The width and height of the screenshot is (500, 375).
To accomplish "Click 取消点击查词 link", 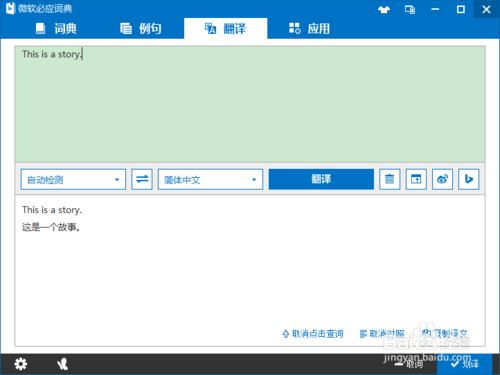I will point(313,334).
